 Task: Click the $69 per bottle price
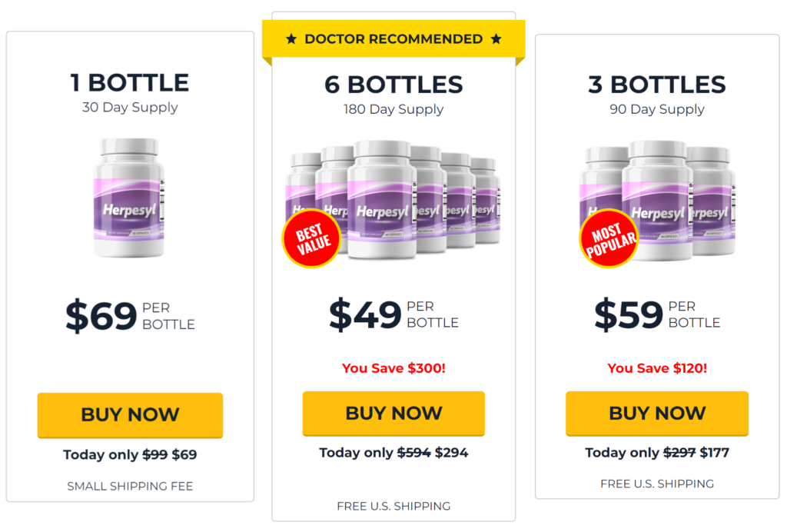point(130,316)
